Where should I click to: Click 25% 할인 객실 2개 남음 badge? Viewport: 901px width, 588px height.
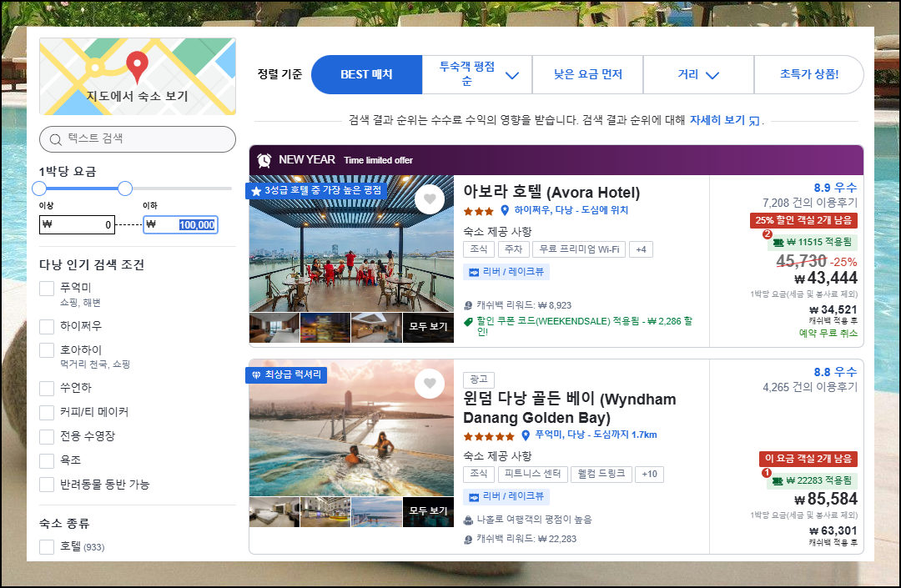pyautogui.click(x=803, y=220)
